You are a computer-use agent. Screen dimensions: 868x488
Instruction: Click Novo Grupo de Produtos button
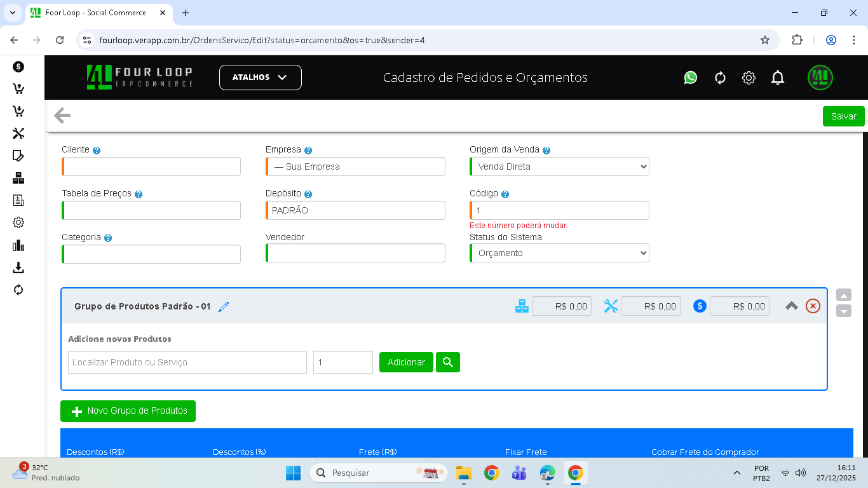[x=128, y=411]
